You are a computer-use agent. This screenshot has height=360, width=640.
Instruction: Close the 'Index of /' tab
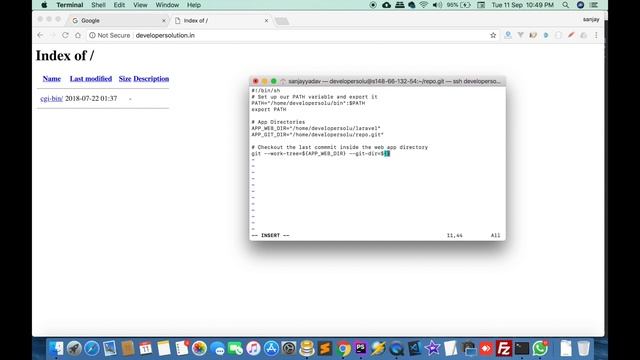click(x=266, y=20)
